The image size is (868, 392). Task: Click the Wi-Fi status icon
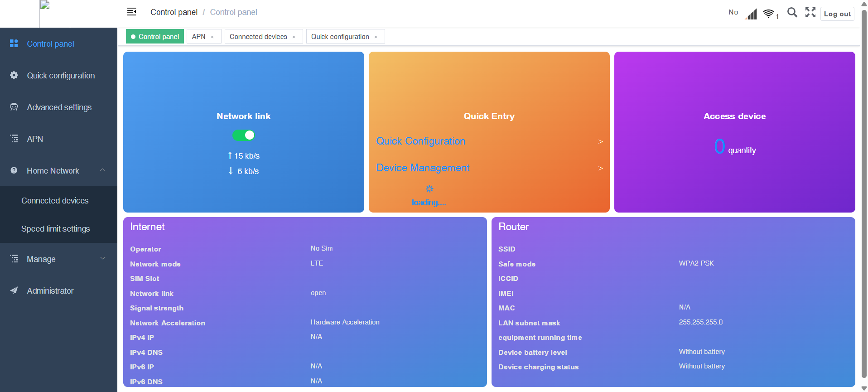768,14
